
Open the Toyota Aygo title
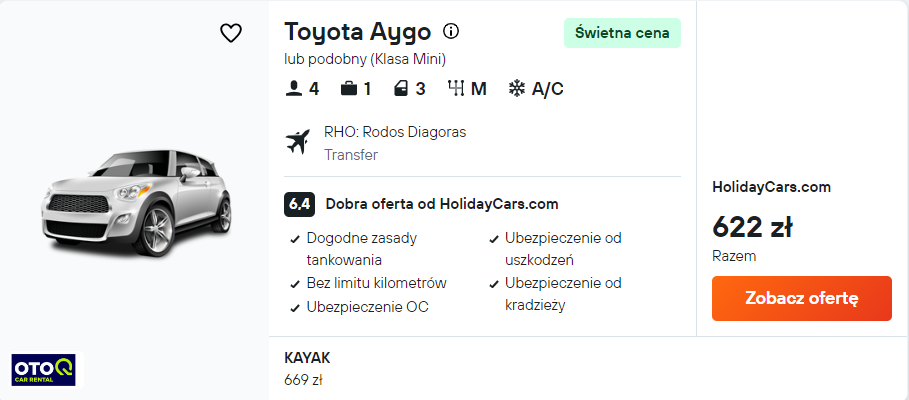[x=358, y=32]
